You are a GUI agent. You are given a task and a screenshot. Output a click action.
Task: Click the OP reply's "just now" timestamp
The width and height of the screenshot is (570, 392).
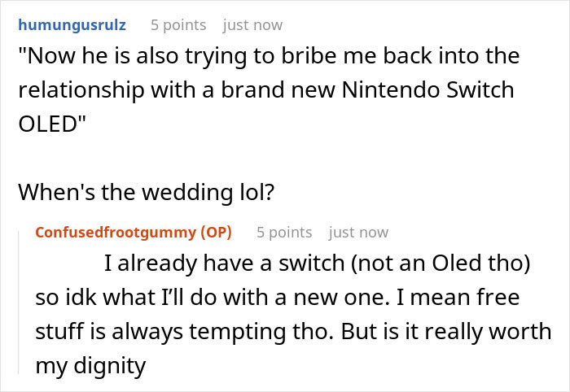[358, 233]
